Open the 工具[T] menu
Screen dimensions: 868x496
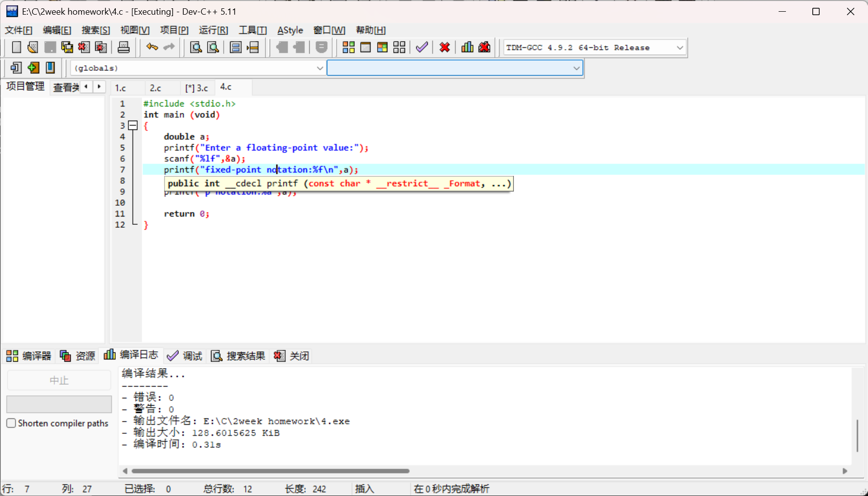253,30
